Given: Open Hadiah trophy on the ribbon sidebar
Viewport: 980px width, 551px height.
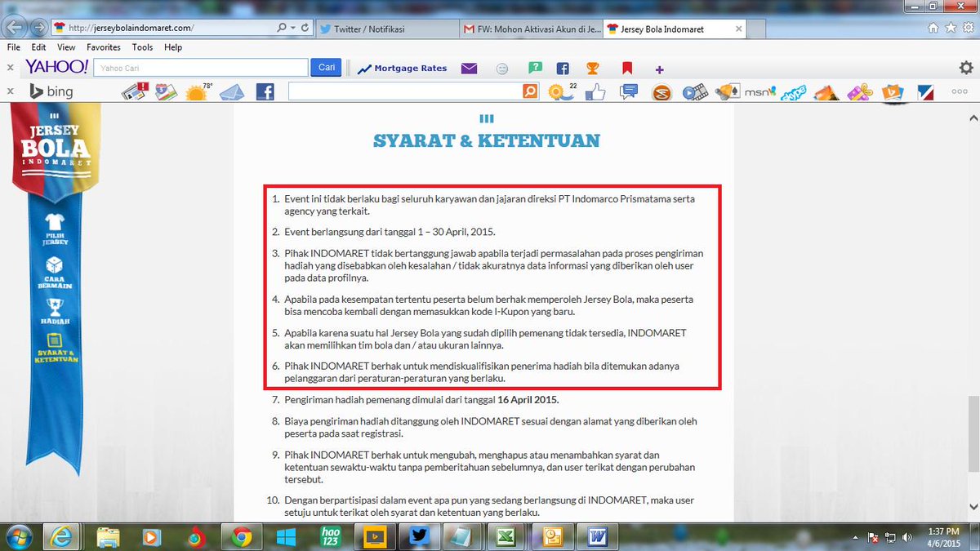Looking at the screenshot, I should [56, 312].
